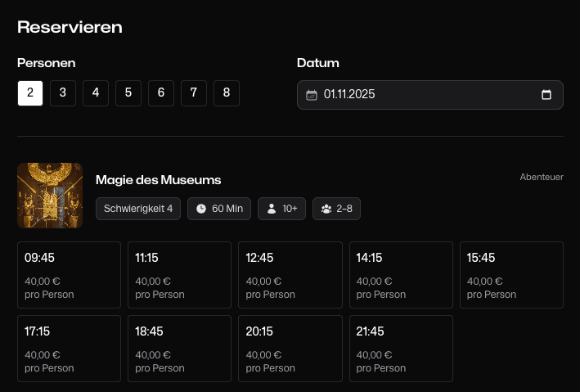Select the 11:15 time slot

[x=179, y=275]
